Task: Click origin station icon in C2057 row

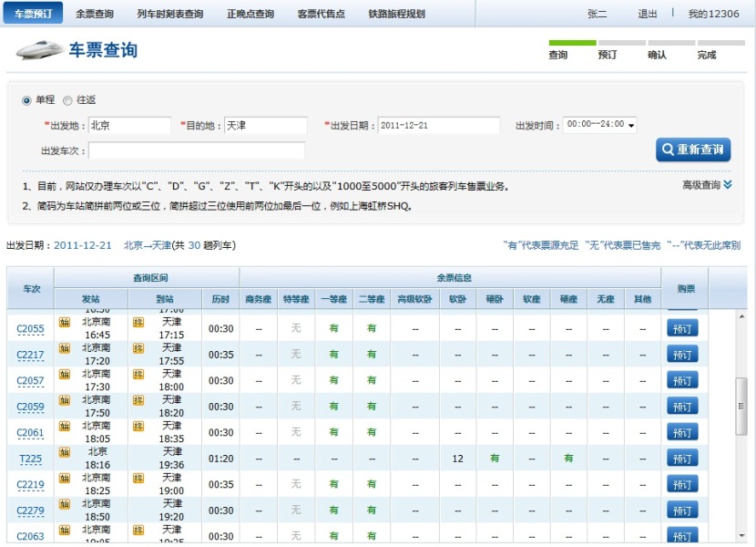Action: coord(64,374)
